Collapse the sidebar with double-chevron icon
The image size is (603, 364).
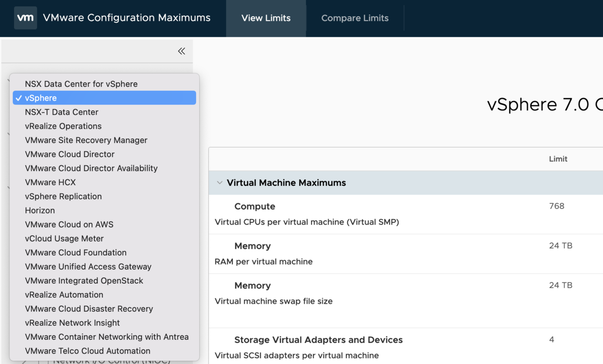tap(181, 51)
